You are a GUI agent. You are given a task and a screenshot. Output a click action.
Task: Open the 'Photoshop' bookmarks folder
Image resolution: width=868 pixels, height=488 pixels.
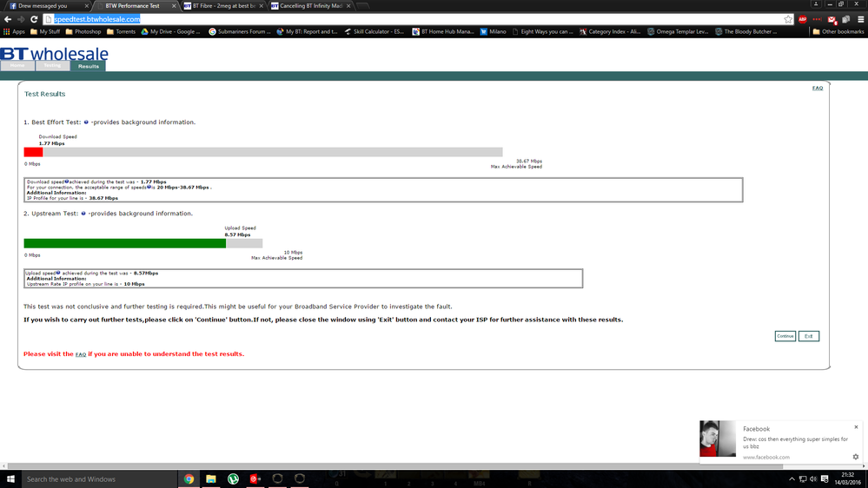[83, 31]
